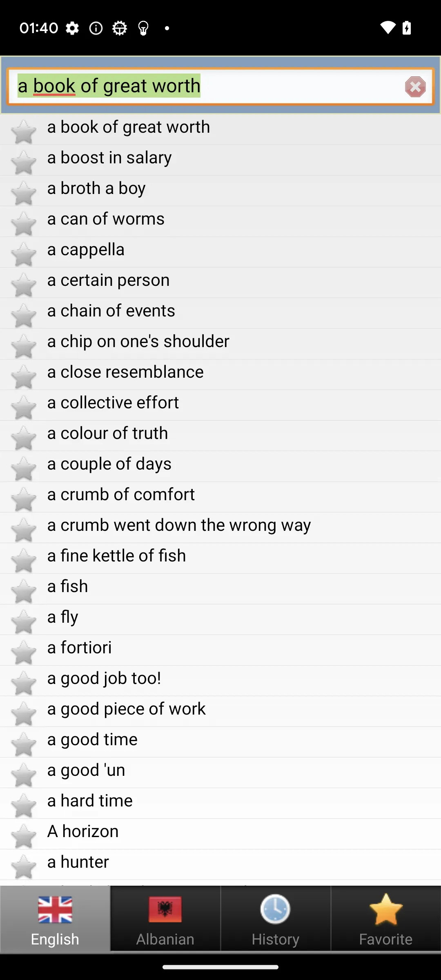441x980 pixels.
Task: Mark 'a can of worms' as favorite
Action: coord(24,224)
